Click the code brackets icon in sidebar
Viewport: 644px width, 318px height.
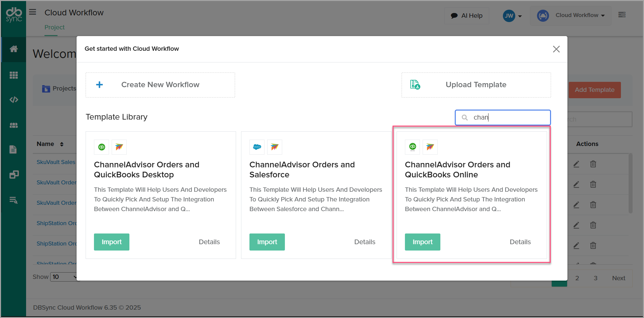click(x=14, y=100)
